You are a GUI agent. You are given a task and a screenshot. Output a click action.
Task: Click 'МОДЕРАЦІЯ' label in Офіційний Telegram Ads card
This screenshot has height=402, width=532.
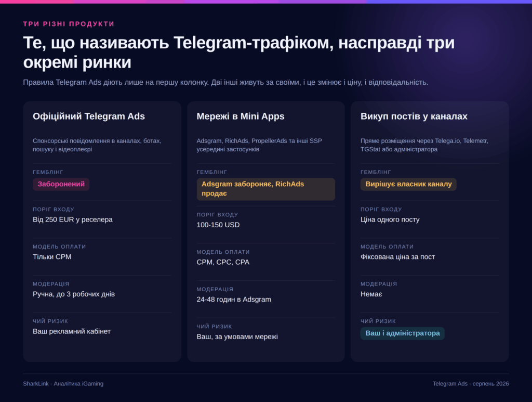pos(51,284)
